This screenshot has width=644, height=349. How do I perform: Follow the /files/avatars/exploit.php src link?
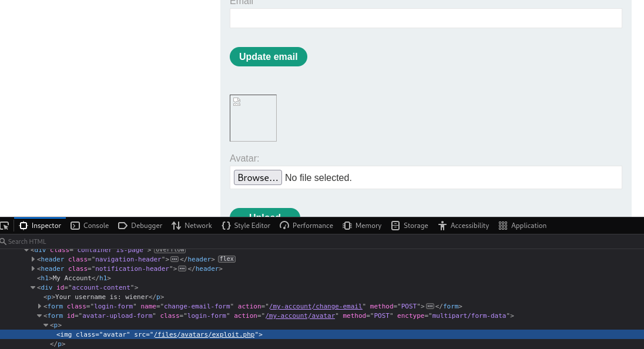(206, 334)
